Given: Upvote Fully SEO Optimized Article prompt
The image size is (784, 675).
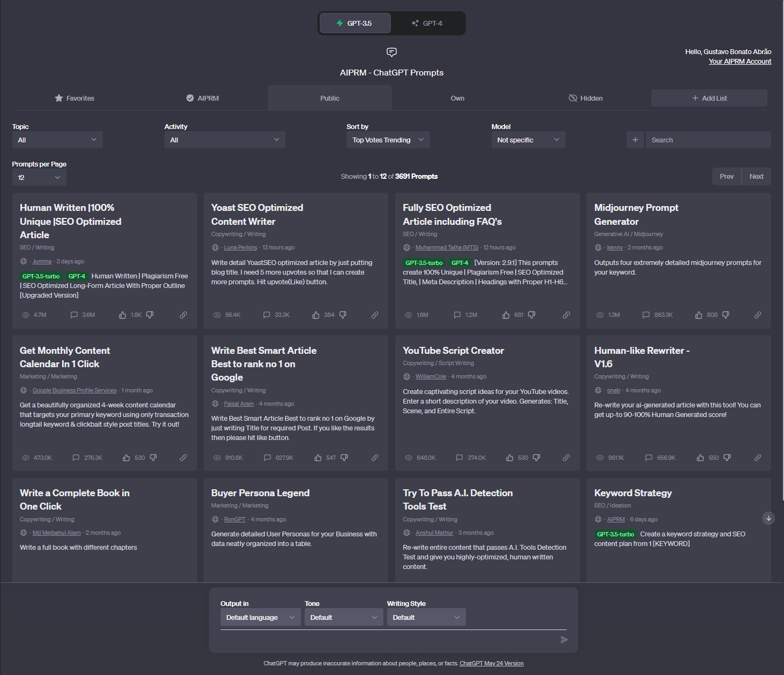Looking at the screenshot, I should pyautogui.click(x=506, y=315).
